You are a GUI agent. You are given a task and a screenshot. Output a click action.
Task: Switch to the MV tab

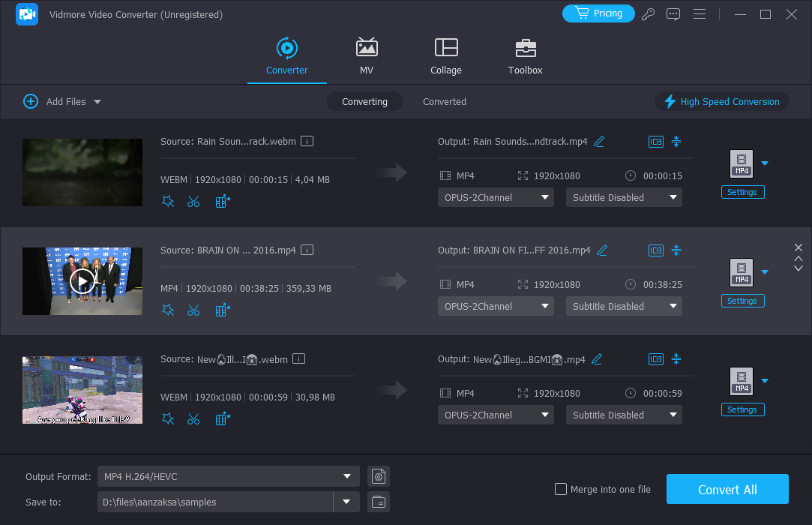tap(367, 56)
